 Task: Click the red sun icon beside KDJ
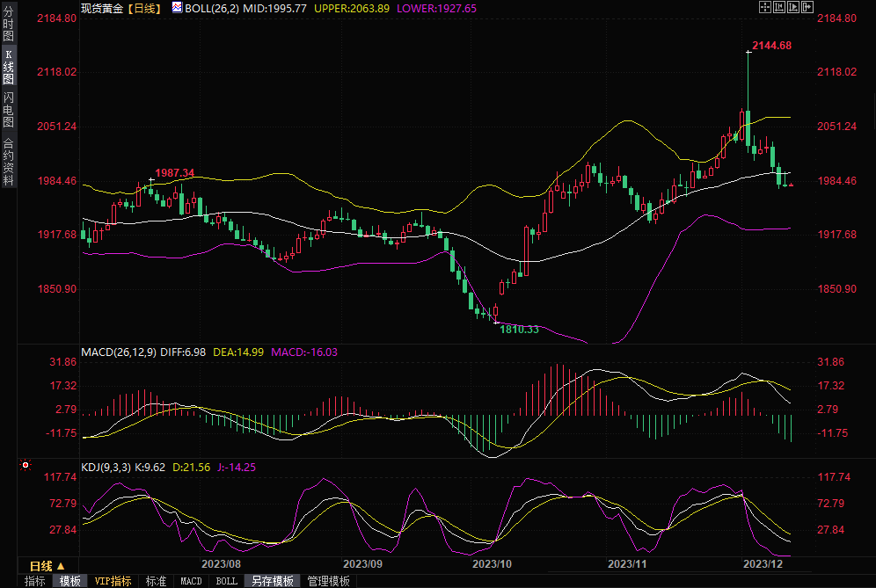click(26, 465)
